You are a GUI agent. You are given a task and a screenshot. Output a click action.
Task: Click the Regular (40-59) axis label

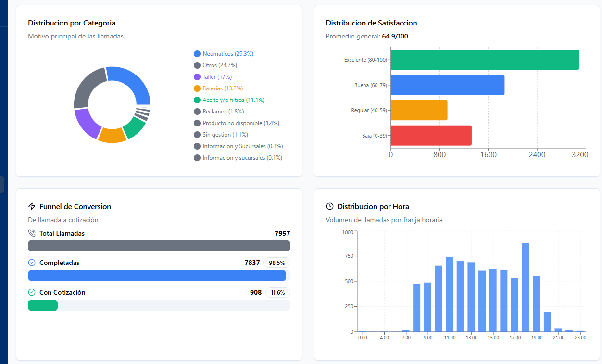pos(369,110)
